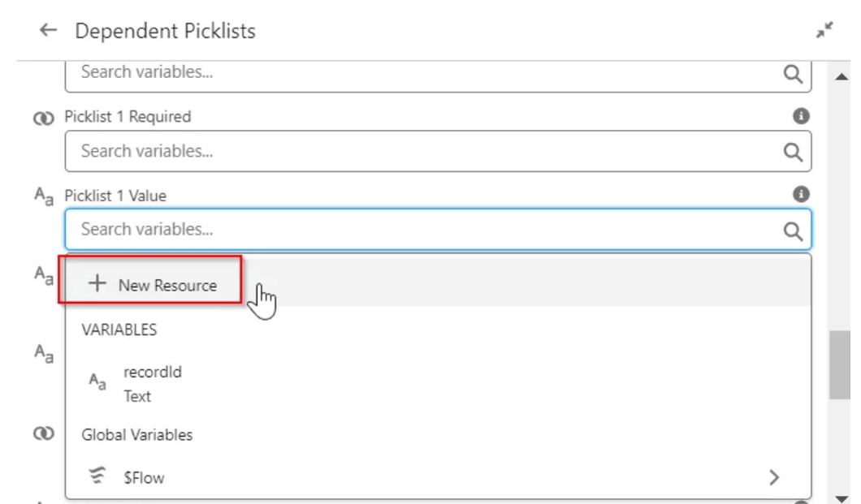Viewport: 861px width, 504px height.
Task: Click info icon for Picklist 1 Value
Action: (x=801, y=194)
